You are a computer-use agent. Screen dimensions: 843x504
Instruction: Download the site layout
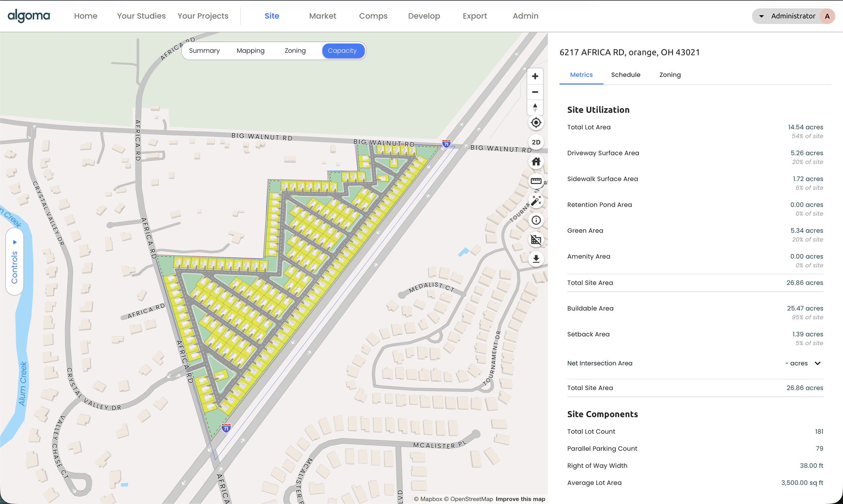pos(536,259)
